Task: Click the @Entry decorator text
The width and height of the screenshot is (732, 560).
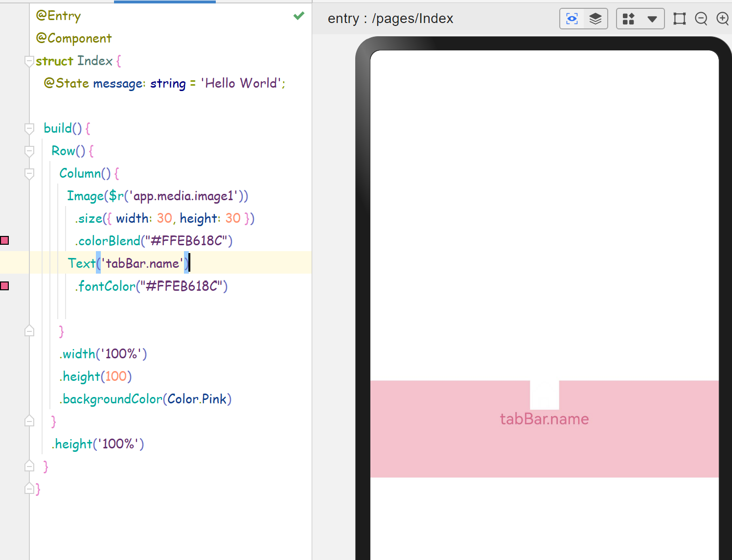Action: (58, 16)
